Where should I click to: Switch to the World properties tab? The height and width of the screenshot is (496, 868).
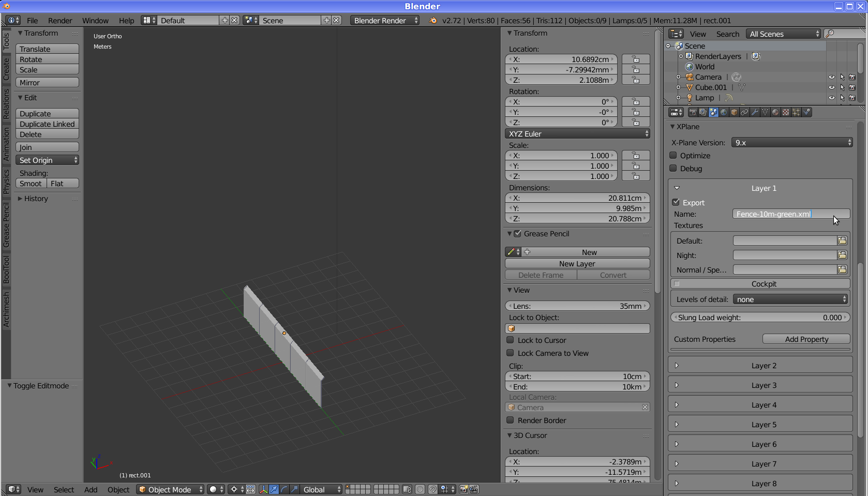[724, 112]
